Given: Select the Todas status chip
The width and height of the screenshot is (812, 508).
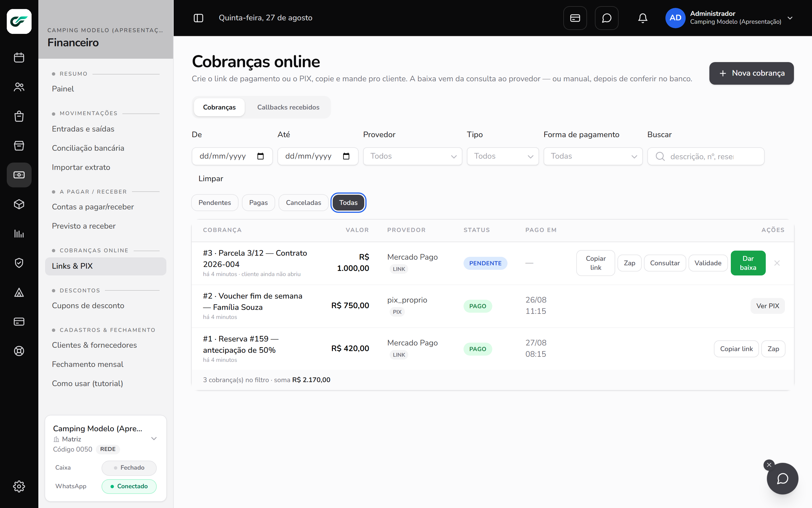Looking at the screenshot, I should pos(348,203).
